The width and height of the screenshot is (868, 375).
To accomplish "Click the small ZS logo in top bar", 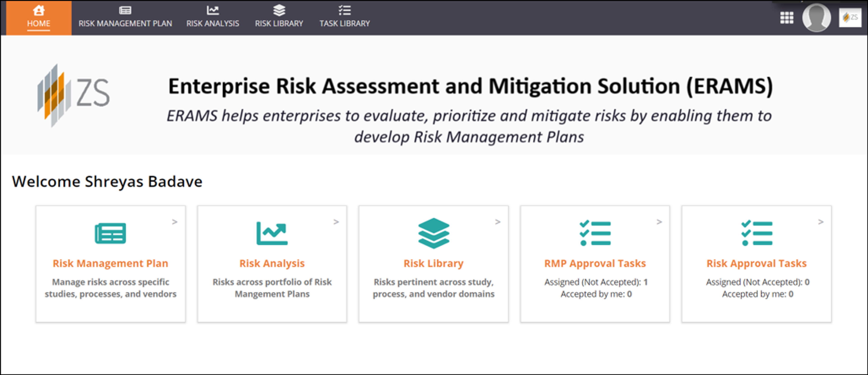I will pyautogui.click(x=850, y=17).
